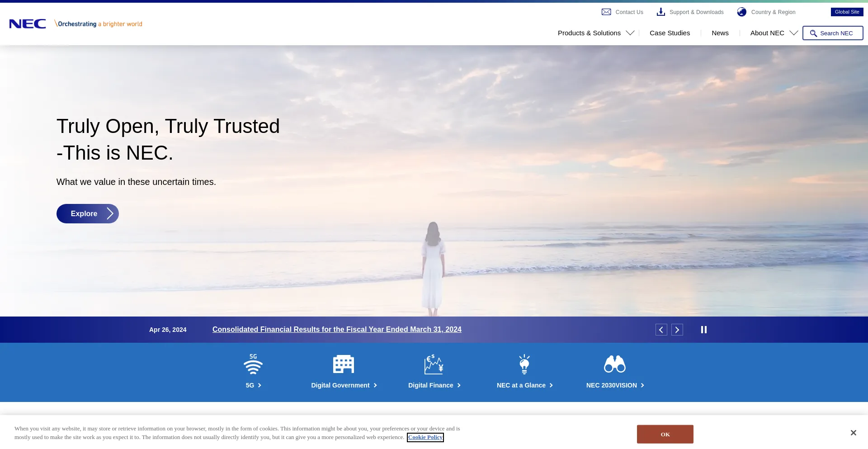The image size is (868, 449).
Task: Accept cookies with the OK button
Action: (665, 434)
